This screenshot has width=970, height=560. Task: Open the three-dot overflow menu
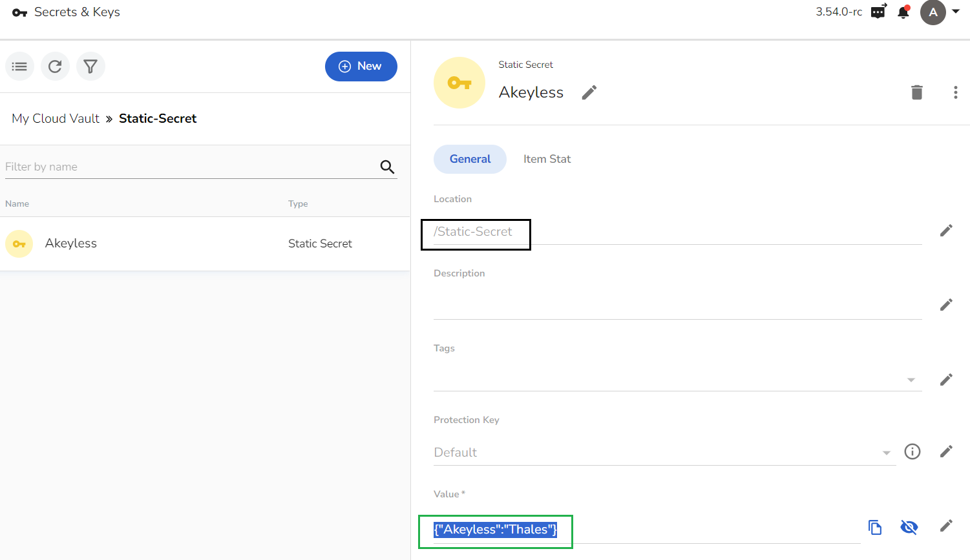[x=956, y=92]
